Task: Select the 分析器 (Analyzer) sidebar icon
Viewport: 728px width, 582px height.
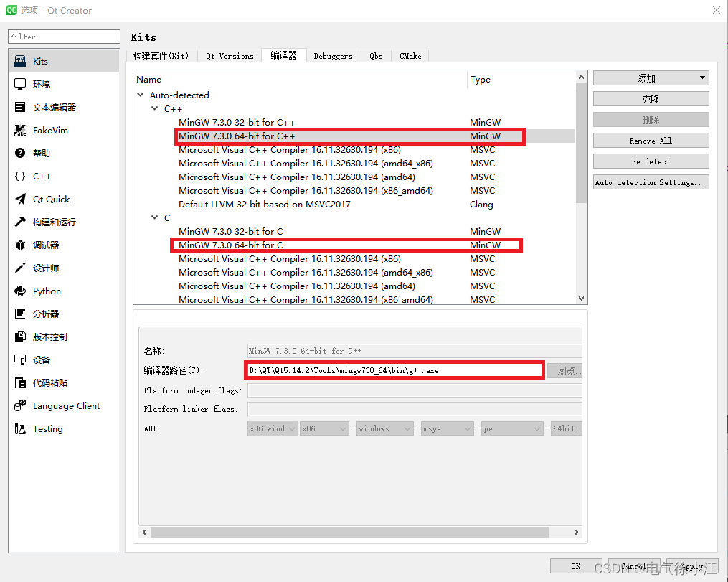Action: (x=42, y=314)
